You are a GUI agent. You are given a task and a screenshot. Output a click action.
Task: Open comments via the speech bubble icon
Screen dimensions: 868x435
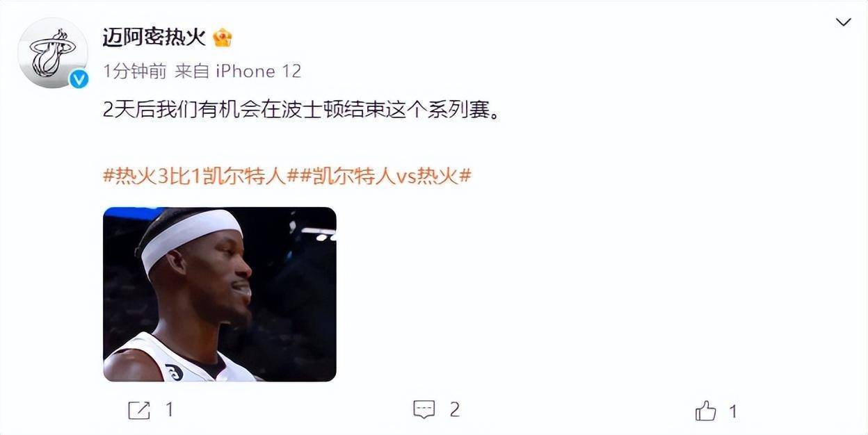point(424,409)
